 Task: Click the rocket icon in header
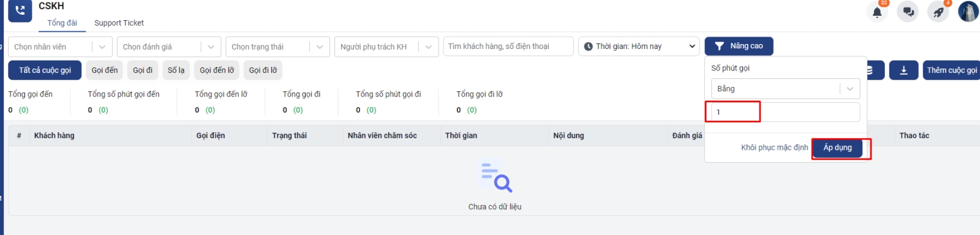(938, 12)
